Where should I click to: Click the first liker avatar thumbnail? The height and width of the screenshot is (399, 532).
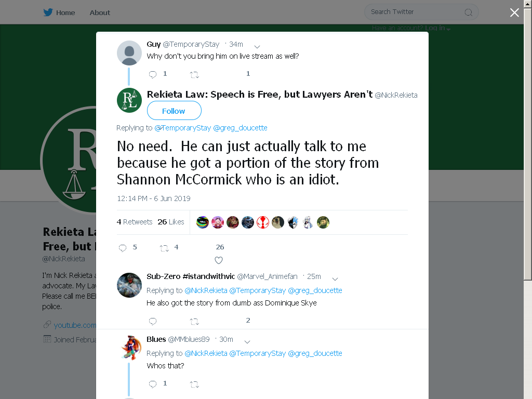(203, 222)
